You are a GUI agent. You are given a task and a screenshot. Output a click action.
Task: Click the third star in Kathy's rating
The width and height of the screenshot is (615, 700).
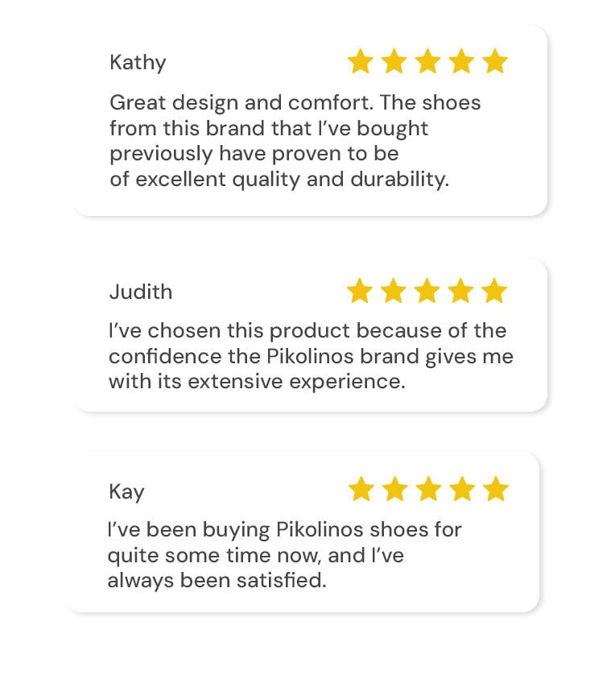(427, 61)
